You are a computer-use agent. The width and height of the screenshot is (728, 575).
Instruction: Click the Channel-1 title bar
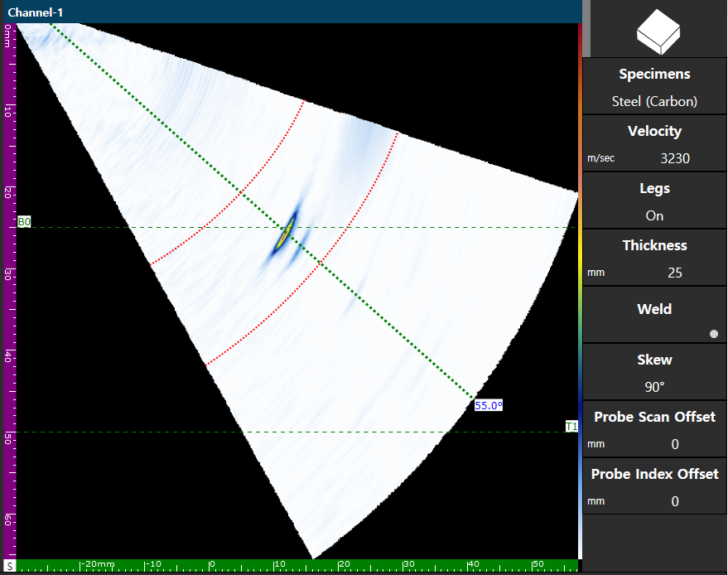coord(292,12)
